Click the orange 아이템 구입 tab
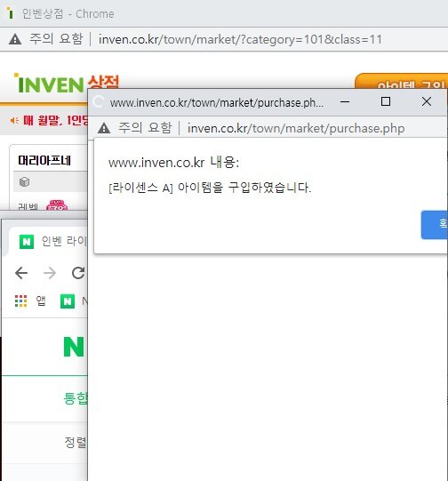 [402, 81]
